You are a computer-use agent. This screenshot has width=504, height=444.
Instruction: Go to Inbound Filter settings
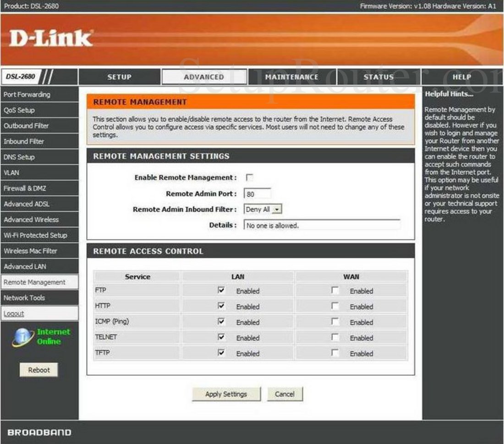pos(39,142)
